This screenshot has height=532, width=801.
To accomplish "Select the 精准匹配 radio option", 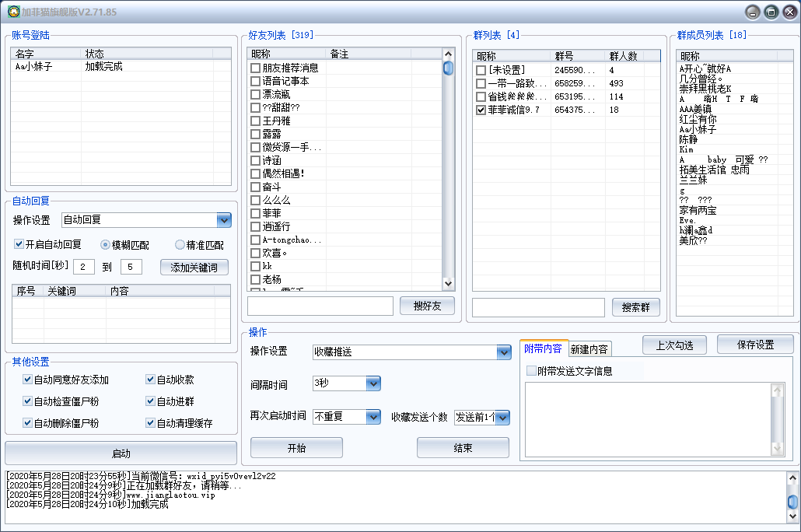I will coord(180,244).
